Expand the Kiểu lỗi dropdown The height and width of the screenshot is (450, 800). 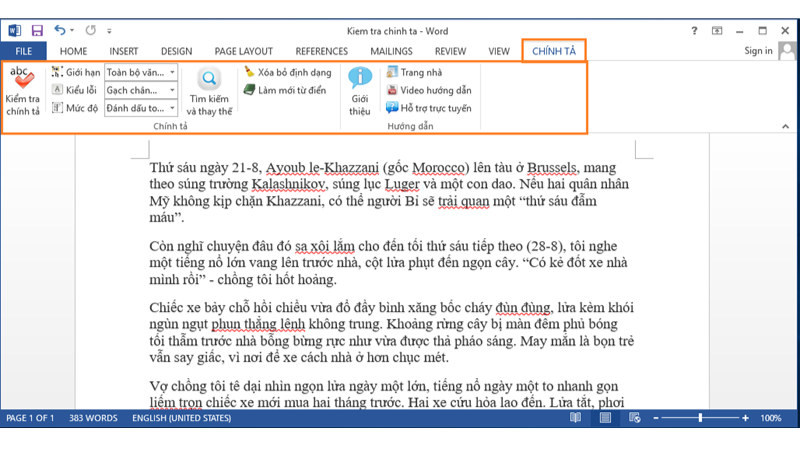[172, 90]
